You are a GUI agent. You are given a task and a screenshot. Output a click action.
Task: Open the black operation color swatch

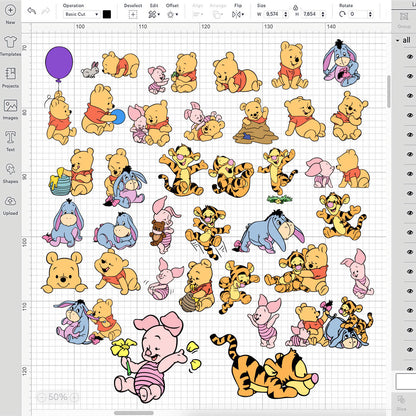(x=107, y=14)
